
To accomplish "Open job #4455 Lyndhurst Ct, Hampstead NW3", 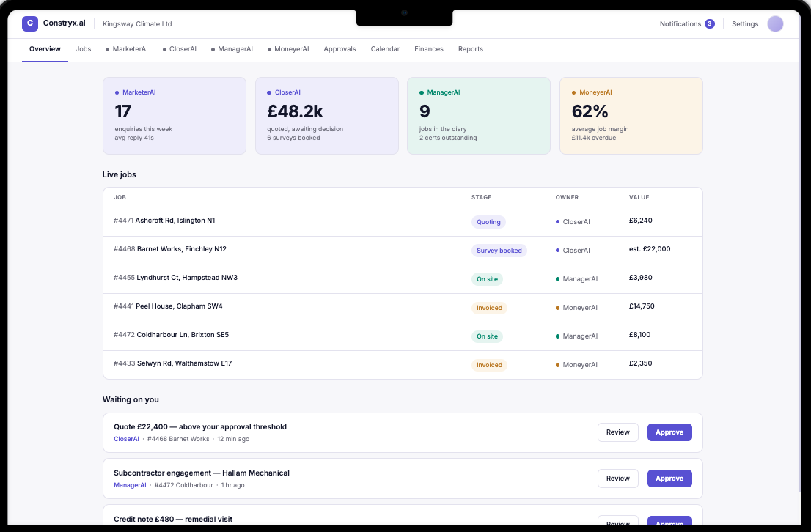I will pyautogui.click(x=403, y=279).
